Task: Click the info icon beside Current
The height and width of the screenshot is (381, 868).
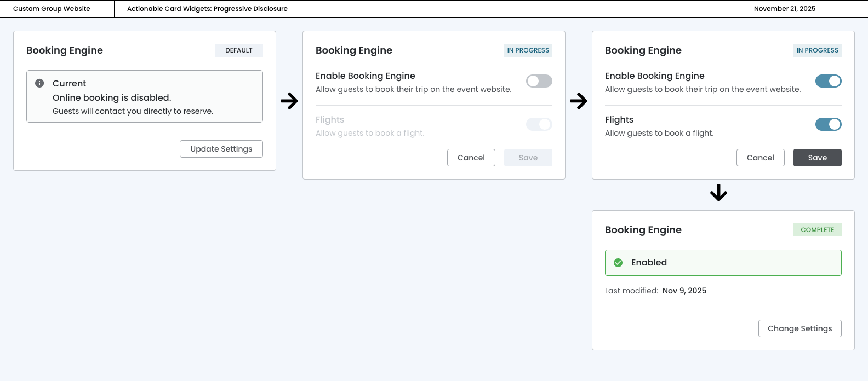Action: (x=39, y=83)
